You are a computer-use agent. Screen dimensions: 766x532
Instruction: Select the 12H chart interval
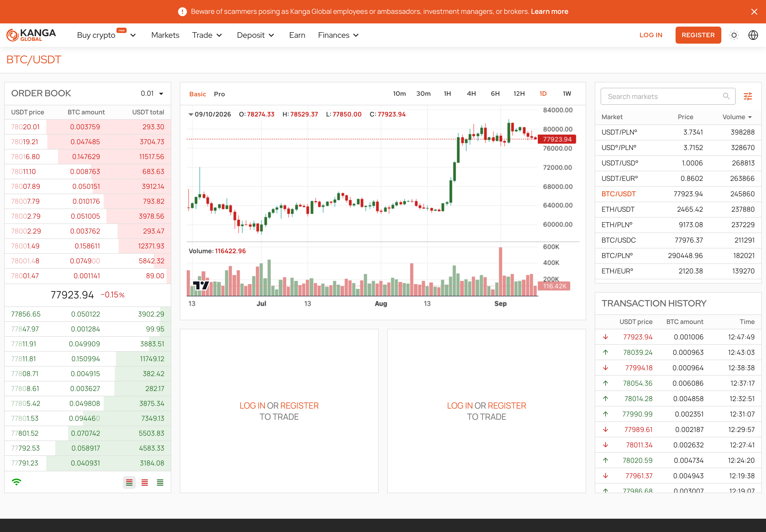click(x=519, y=93)
